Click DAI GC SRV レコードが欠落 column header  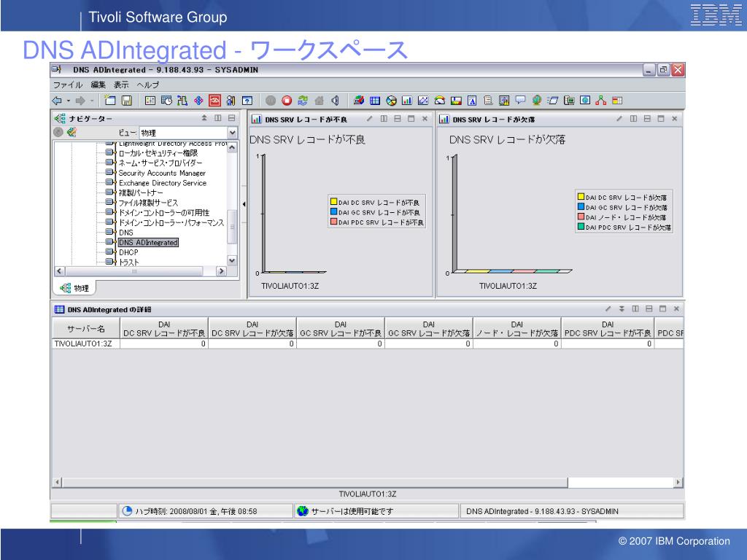(429, 329)
